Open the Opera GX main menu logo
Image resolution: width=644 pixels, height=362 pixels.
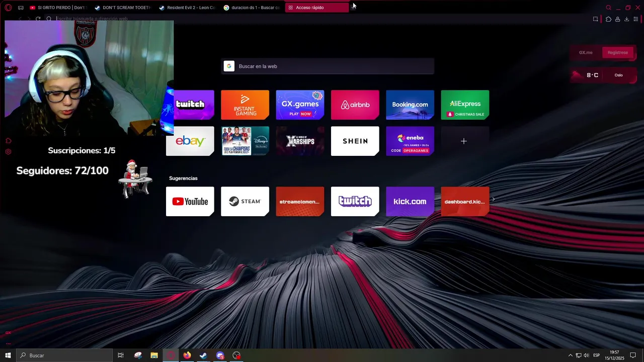pyautogui.click(x=8, y=8)
